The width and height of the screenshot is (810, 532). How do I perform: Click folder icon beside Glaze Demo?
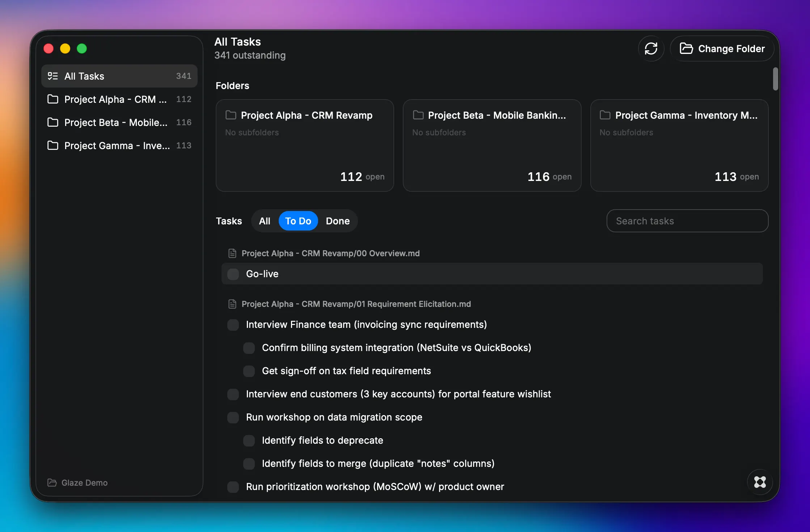52,483
